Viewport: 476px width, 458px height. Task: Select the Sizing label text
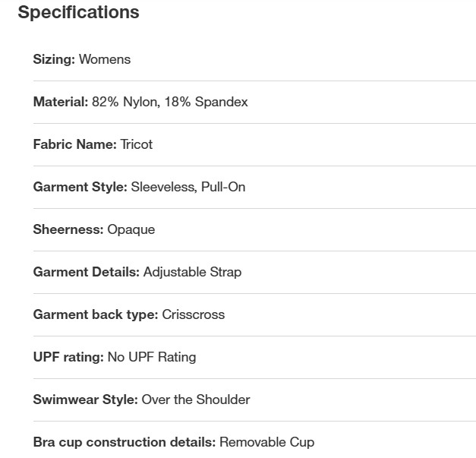pos(54,59)
